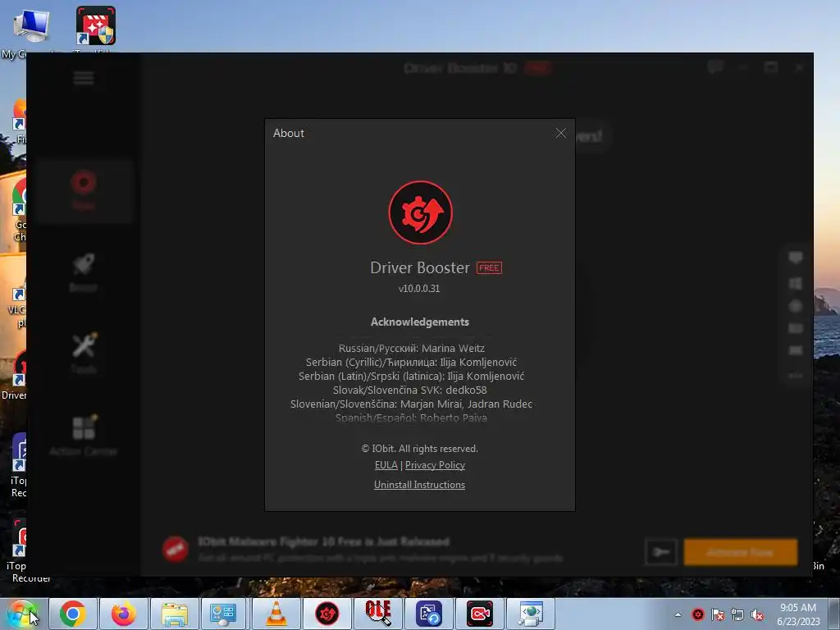
Task: Click the IObit Malware Fighter 10 banner text
Action: click(323, 541)
